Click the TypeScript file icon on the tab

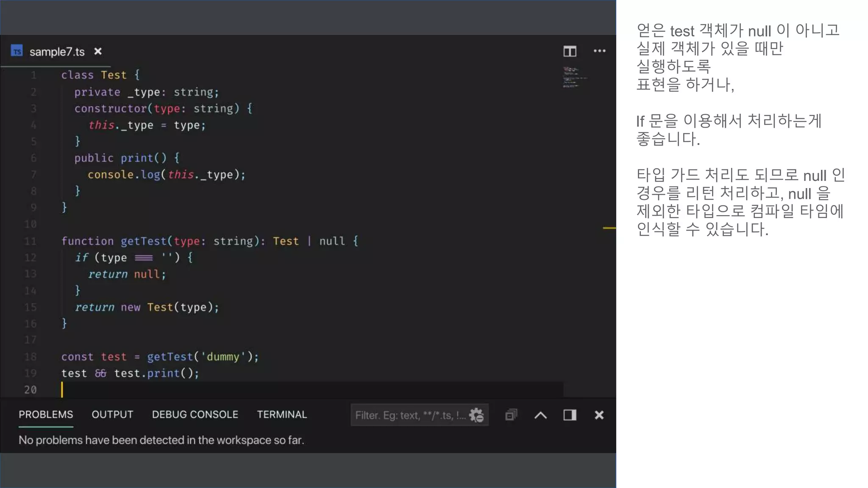17,51
